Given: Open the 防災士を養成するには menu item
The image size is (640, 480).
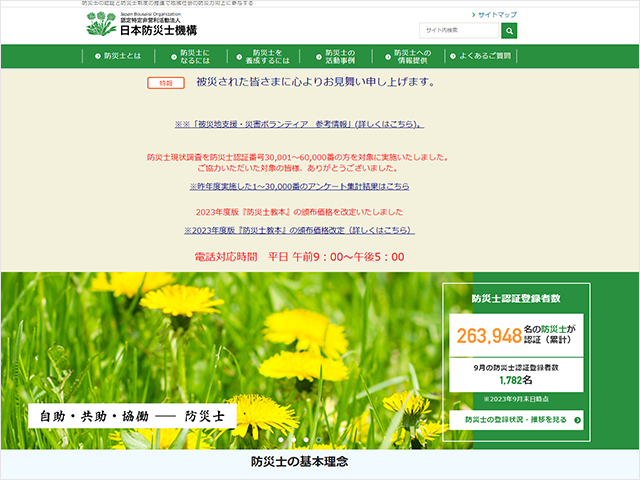Looking at the screenshot, I should pyautogui.click(x=263, y=56).
